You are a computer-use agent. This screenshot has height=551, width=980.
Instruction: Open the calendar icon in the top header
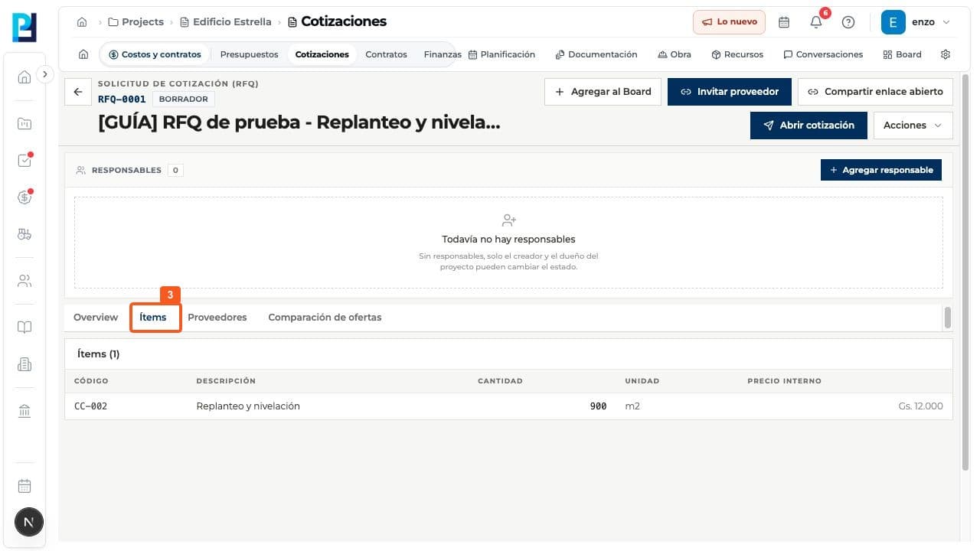(784, 22)
